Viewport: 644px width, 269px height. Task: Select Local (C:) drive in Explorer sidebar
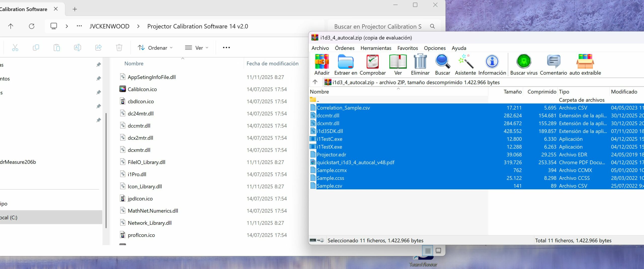(x=51, y=217)
